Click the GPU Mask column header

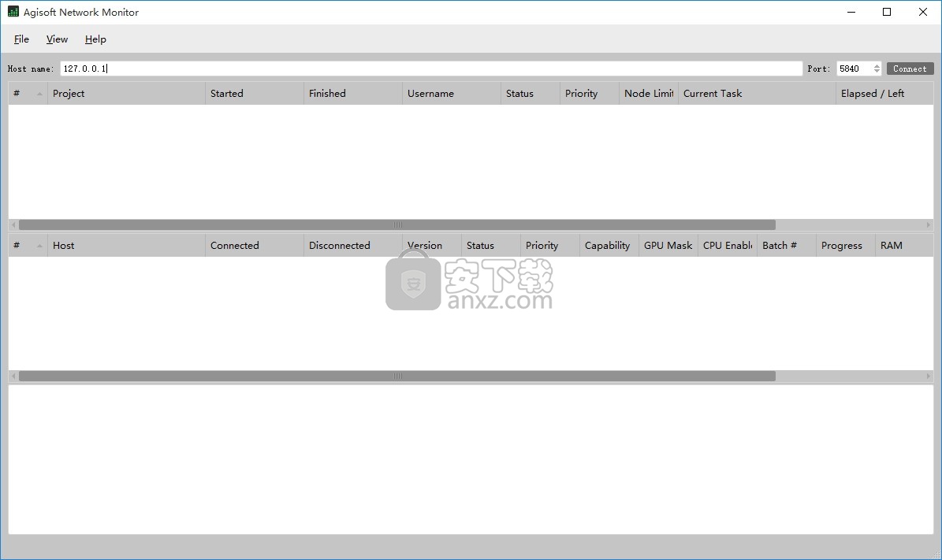click(668, 246)
